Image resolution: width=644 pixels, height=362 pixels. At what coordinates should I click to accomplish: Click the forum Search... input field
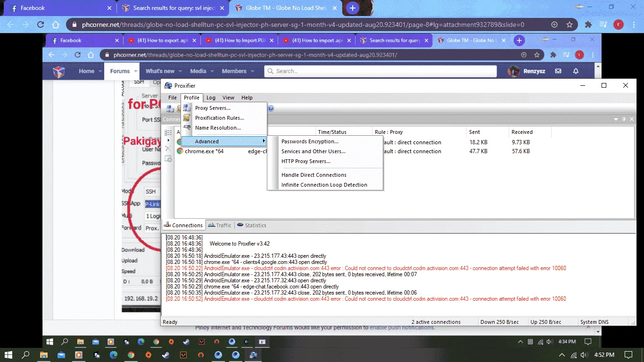click(380, 71)
